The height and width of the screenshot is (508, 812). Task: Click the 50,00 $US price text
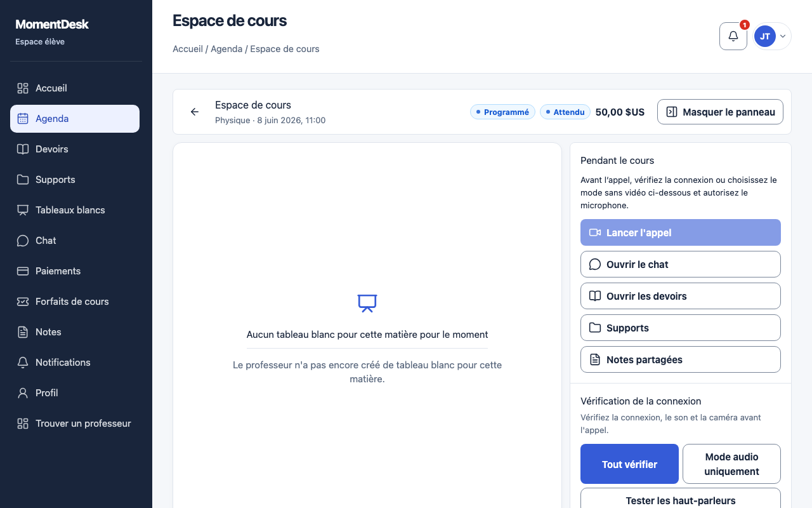point(620,112)
